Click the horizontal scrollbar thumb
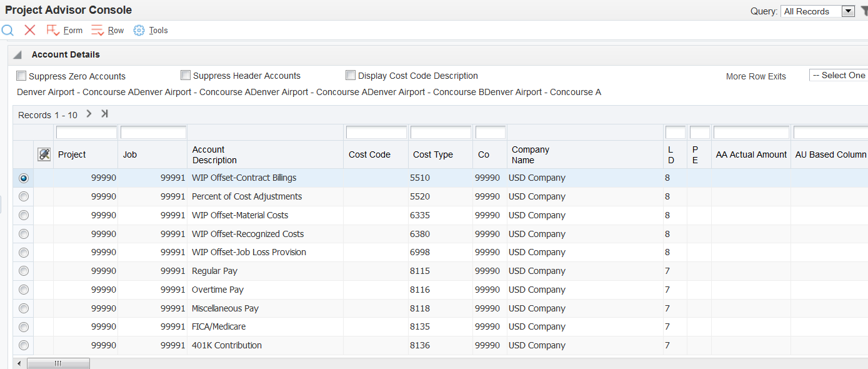Screen dimensions: 868x369 (58, 363)
